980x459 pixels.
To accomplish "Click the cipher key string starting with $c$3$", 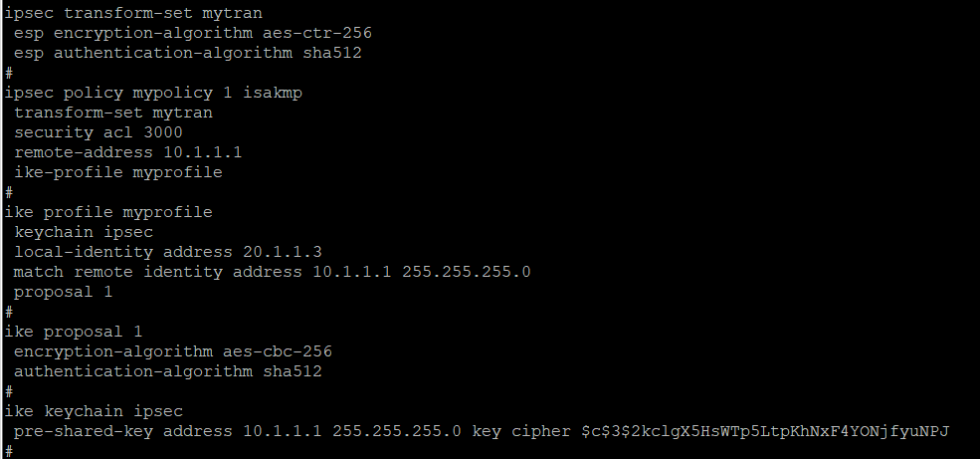I will click(x=765, y=431).
